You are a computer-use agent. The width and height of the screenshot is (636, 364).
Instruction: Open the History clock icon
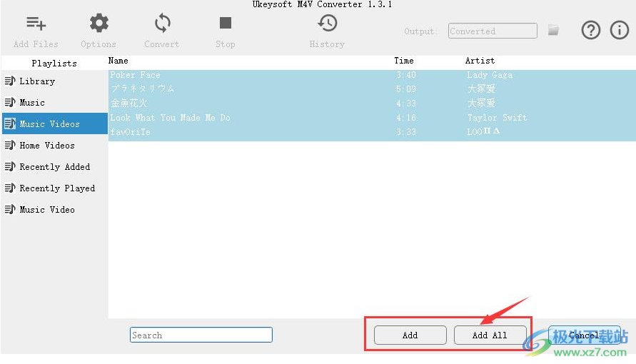(328, 23)
